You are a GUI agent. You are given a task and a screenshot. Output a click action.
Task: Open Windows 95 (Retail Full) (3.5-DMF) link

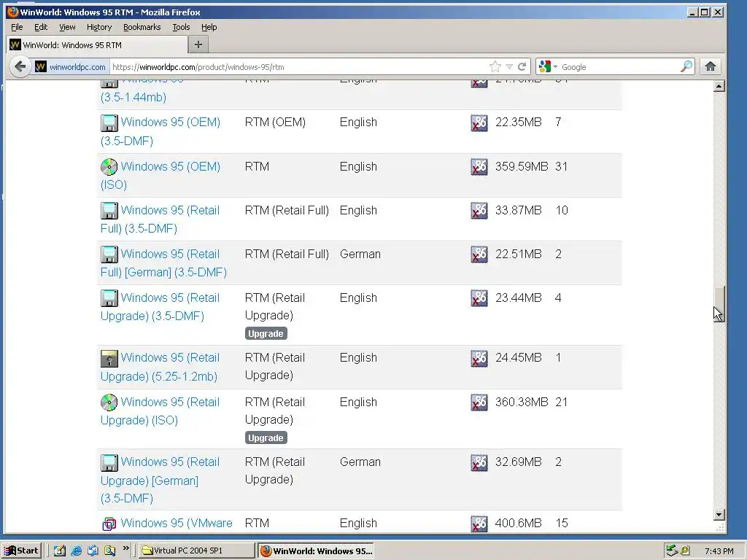pyautogui.click(x=160, y=219)
